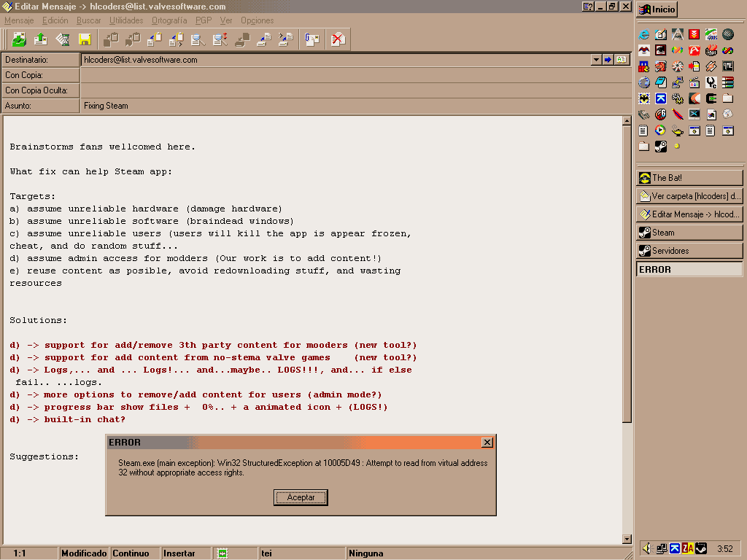Click the Con Copia label button

[x=41, y=75]
